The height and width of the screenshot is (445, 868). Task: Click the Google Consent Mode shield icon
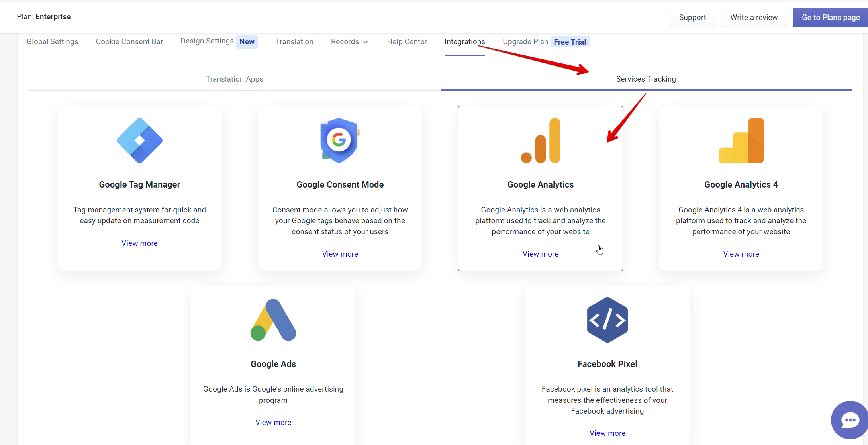(x=340, y=140)
